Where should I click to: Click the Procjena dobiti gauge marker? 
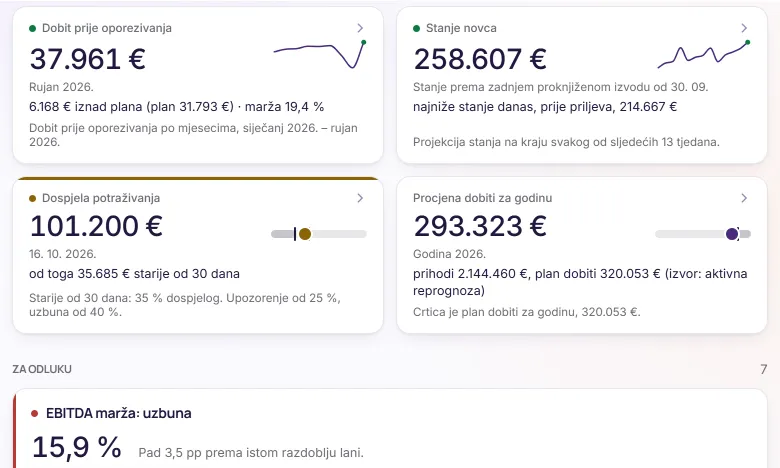732,234
